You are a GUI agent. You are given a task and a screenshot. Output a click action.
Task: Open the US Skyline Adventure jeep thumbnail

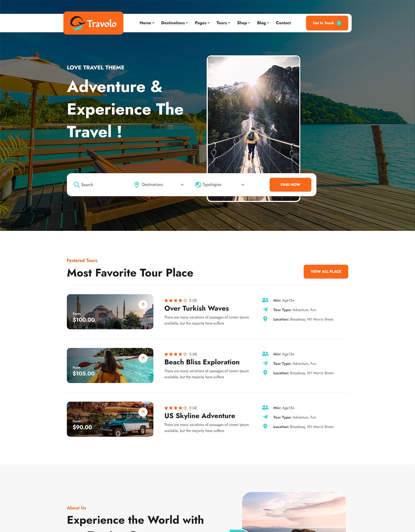(x=110, y=419)
